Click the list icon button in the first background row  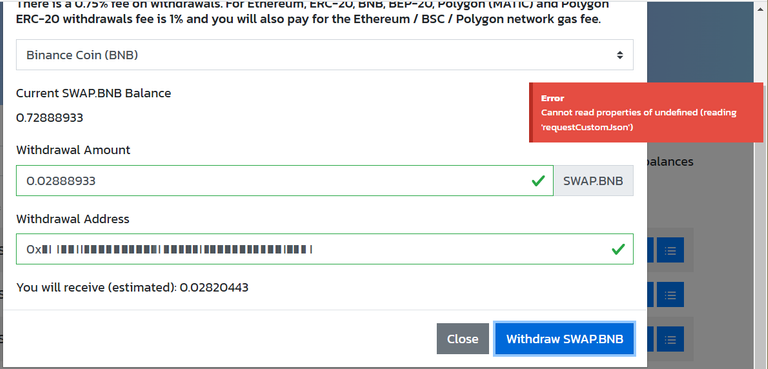pyautogui.click(x=670, y=250)
